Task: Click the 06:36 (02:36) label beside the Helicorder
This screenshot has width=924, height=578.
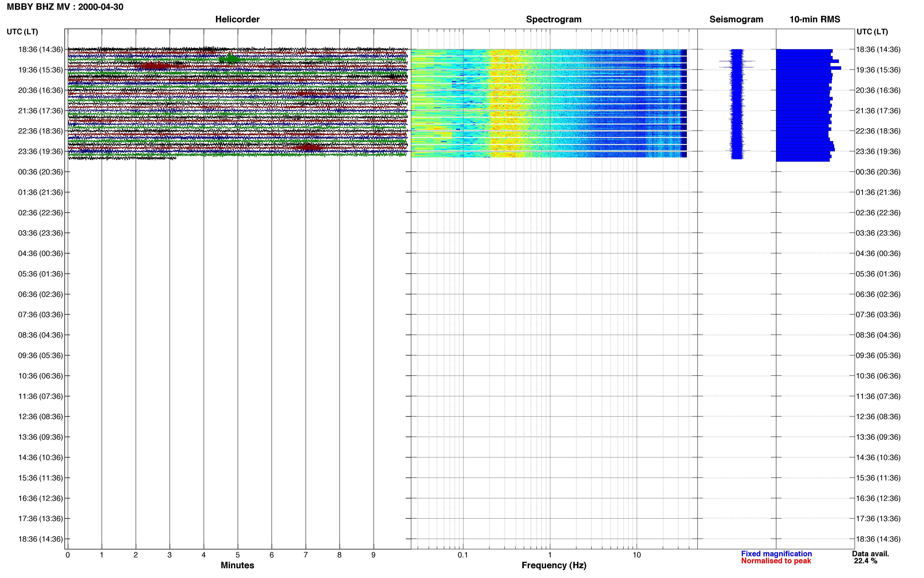Action: tap(41, 294)
